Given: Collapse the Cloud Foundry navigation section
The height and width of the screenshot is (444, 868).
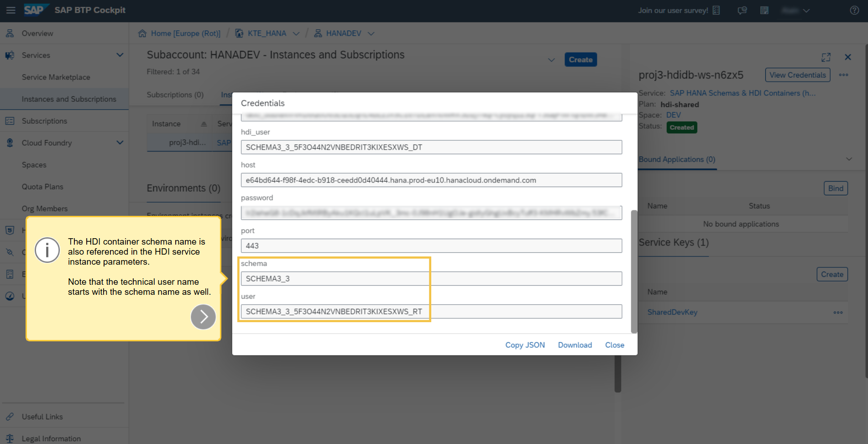Looking at the screenshot, I should click(x=120, y=143).
